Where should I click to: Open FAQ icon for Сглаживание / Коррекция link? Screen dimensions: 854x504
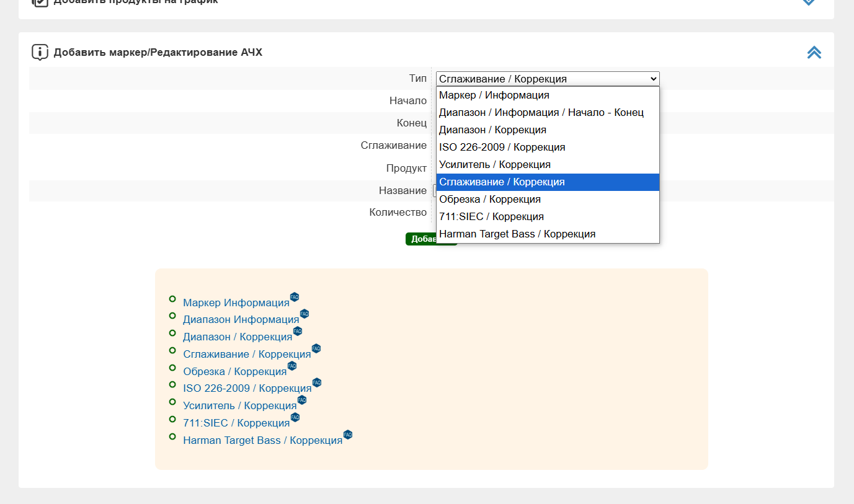coord(316,348)
